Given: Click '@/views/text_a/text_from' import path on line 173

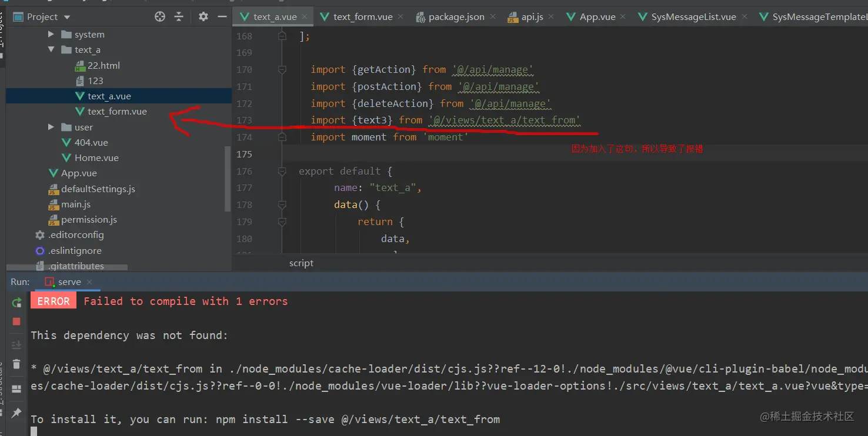Looking at the screenshot, I should pos(504,120).
